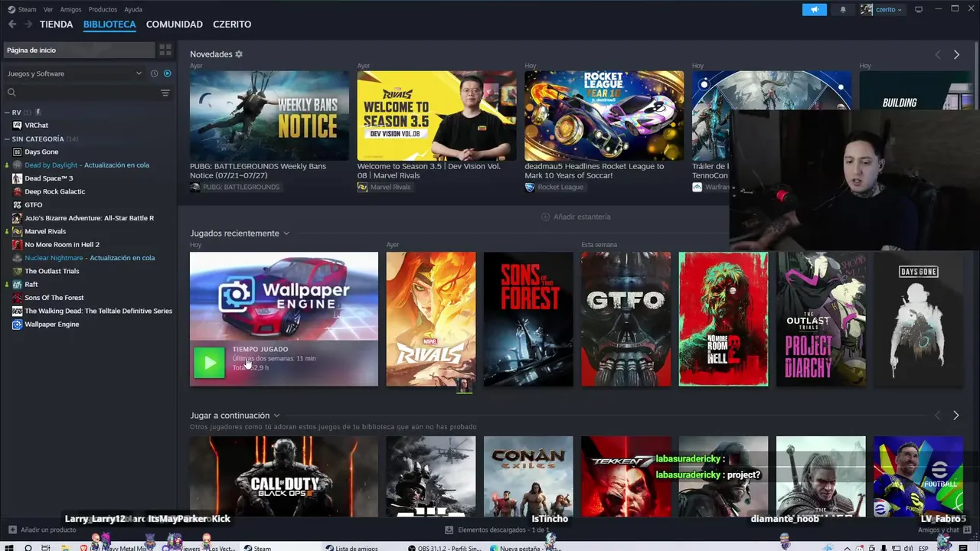
Task: Open the Amigos menu
Action: tap(70, 9)
